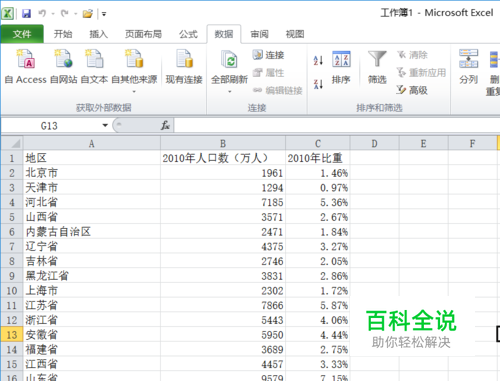Screen dimensions: 500x381
Task: Click cell containing 内蒙古自治区
Action: (x=92, y=231)
